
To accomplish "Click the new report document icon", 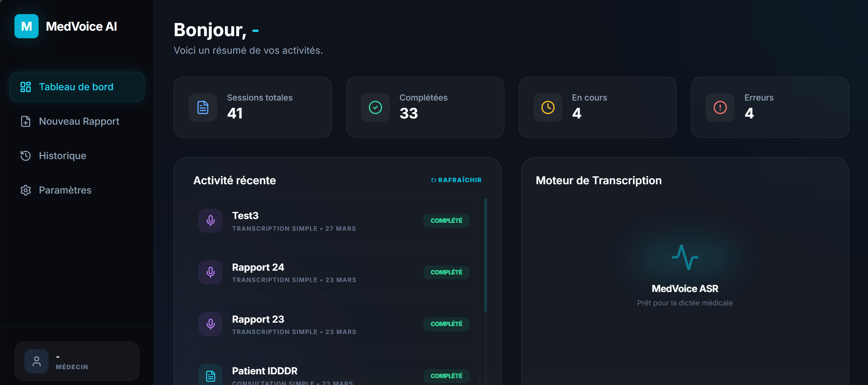I will 25,121.
